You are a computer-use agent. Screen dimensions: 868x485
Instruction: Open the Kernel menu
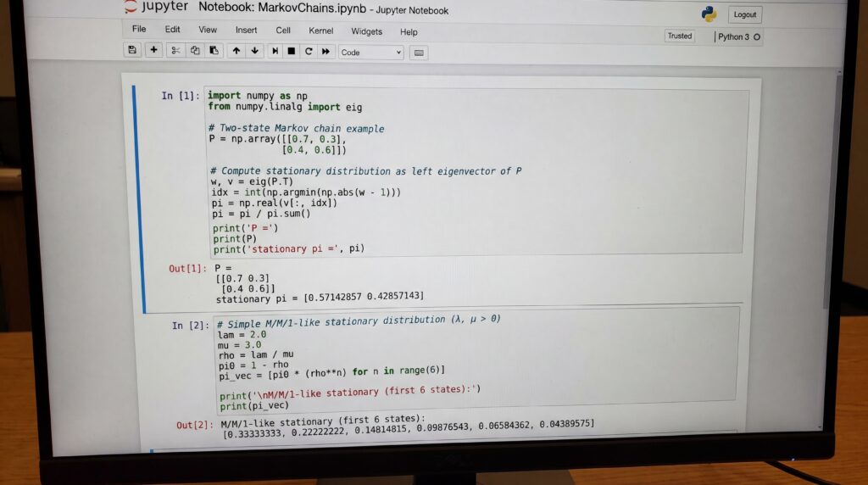coord(321,31)
